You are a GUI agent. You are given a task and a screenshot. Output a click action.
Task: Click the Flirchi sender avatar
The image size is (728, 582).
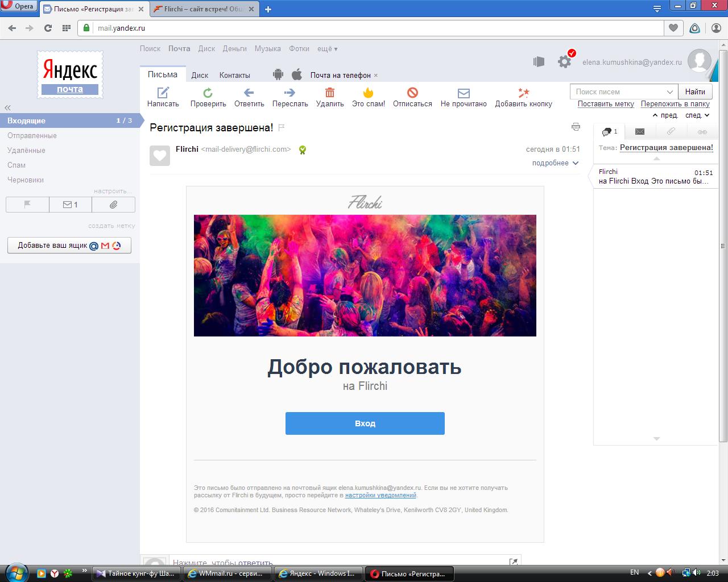coord(160,156)
